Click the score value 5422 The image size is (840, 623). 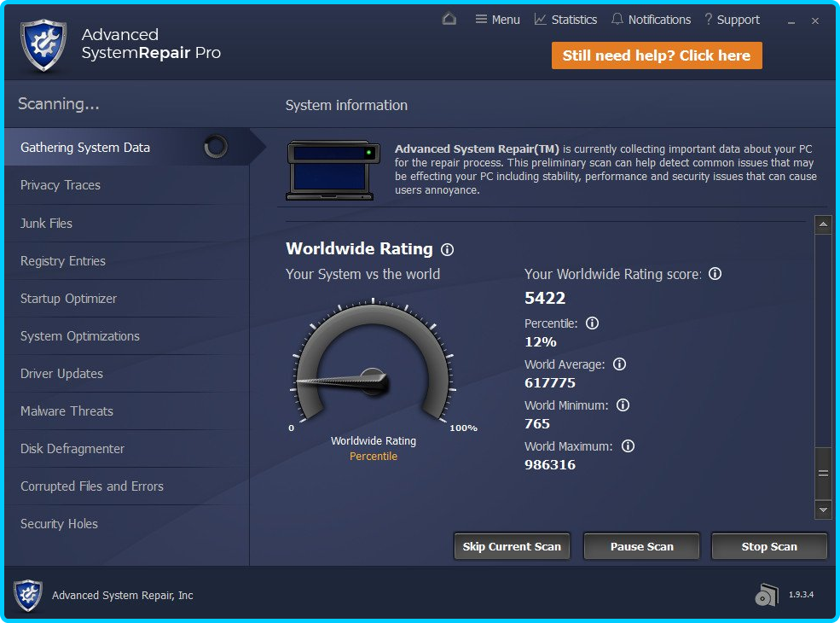(545, 298)
